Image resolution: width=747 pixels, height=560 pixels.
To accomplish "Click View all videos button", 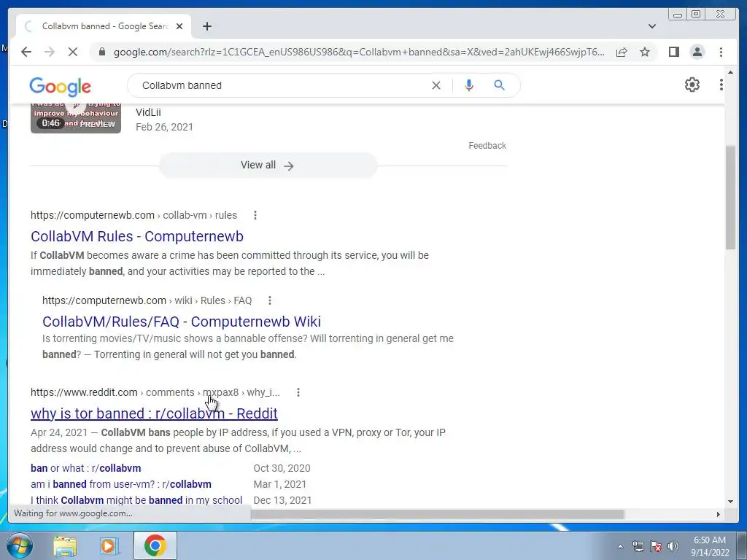I will coord(268,166).
